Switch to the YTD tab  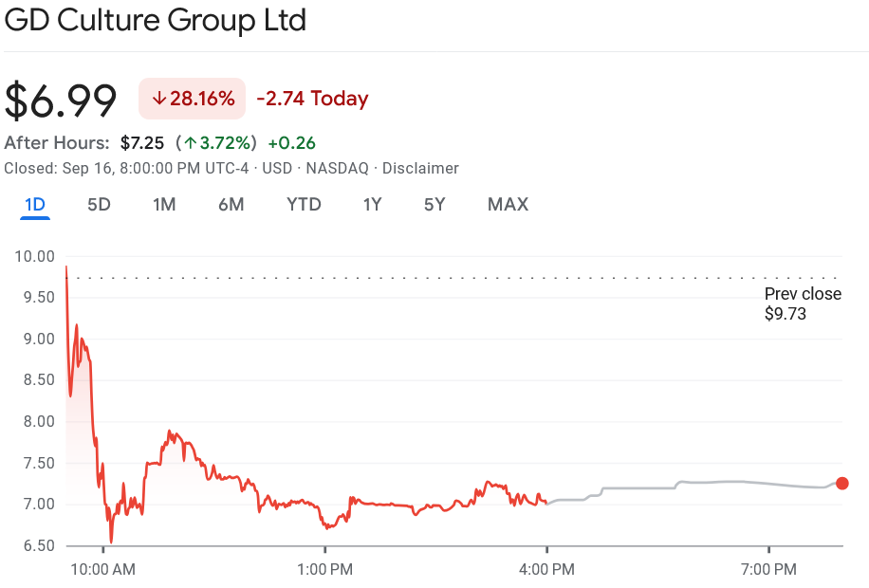tap(304, 204)
